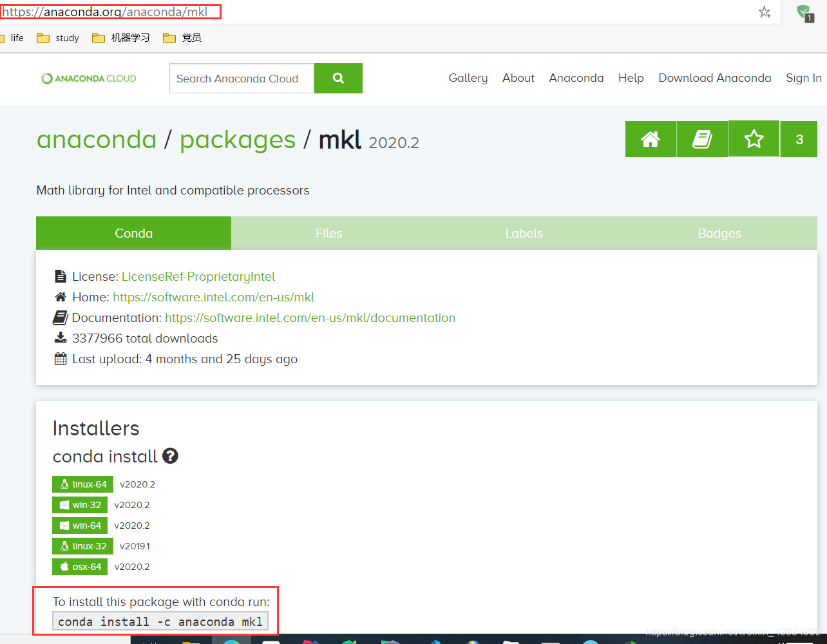Image resolution: width=827 pixels, height=644 pixels.
Task: Select the win-64 installer badge
Action: tap(80, 525)
